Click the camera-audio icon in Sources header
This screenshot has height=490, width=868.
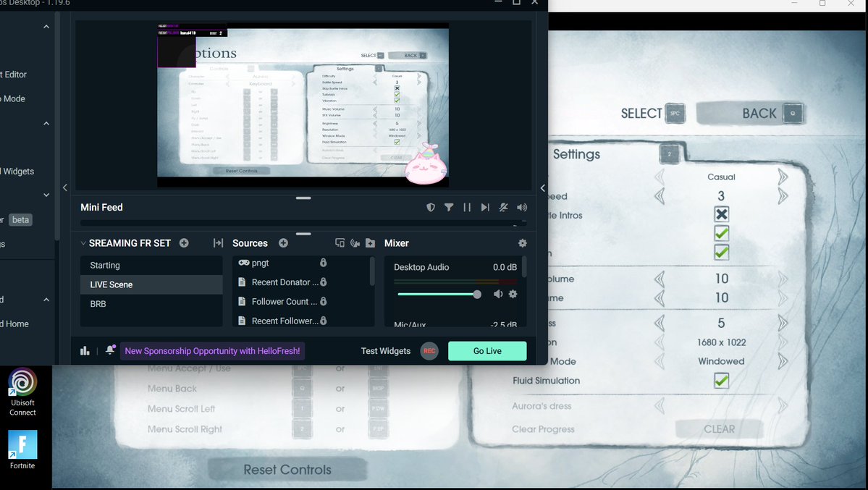tap(355, 243)
